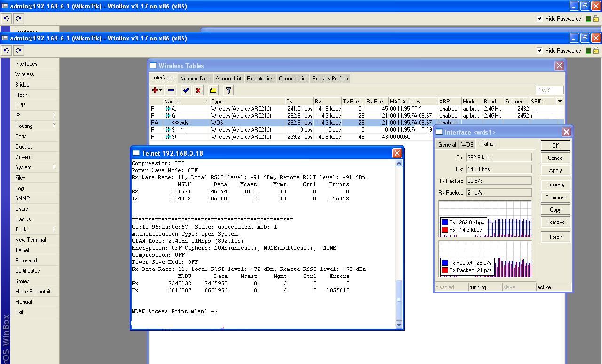
Task: Click the yellow comment icon in toolbar
Action: [213, 90]
